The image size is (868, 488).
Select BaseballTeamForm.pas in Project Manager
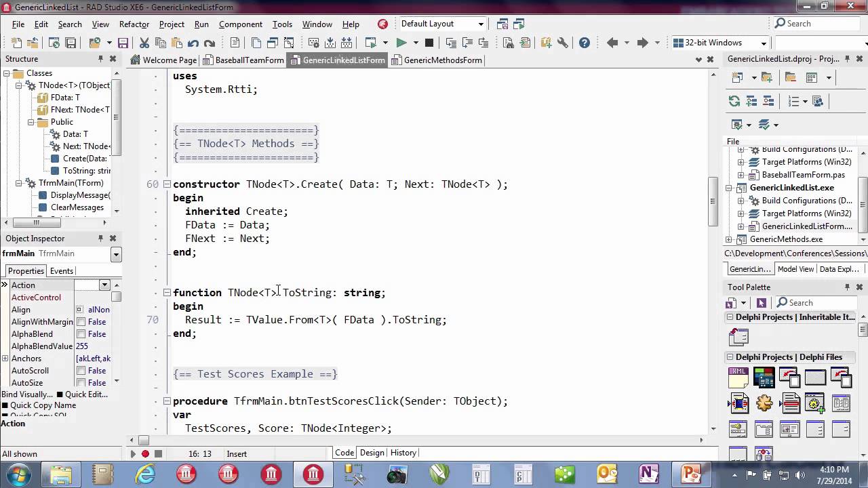tap(804, 175)
